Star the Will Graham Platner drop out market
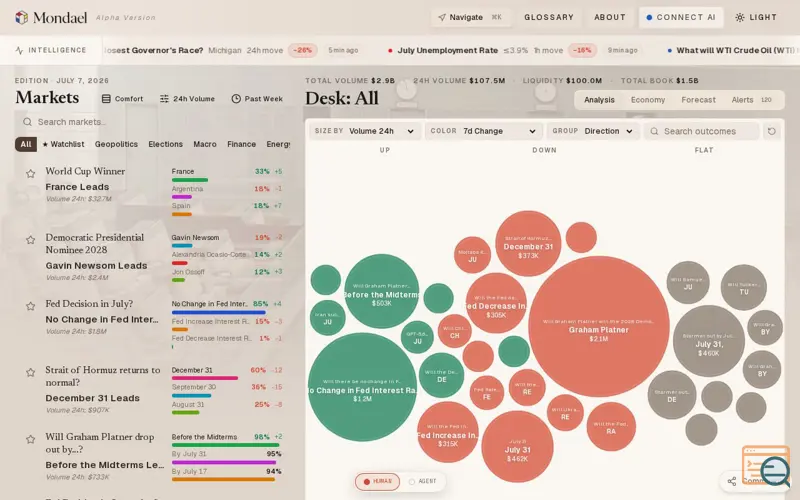Image resolution: width=800 pixels, height=500 pixels. click(x=31, y=439)
